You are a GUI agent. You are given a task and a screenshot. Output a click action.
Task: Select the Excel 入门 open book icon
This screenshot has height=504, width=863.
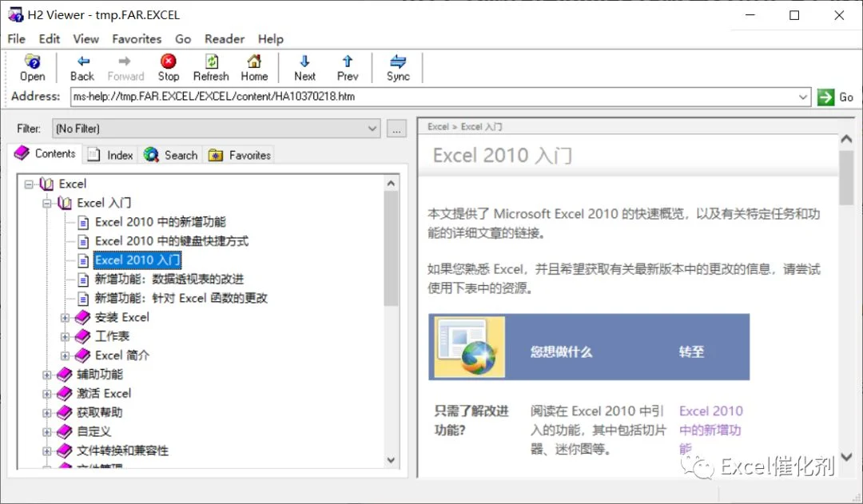(65, 203)
